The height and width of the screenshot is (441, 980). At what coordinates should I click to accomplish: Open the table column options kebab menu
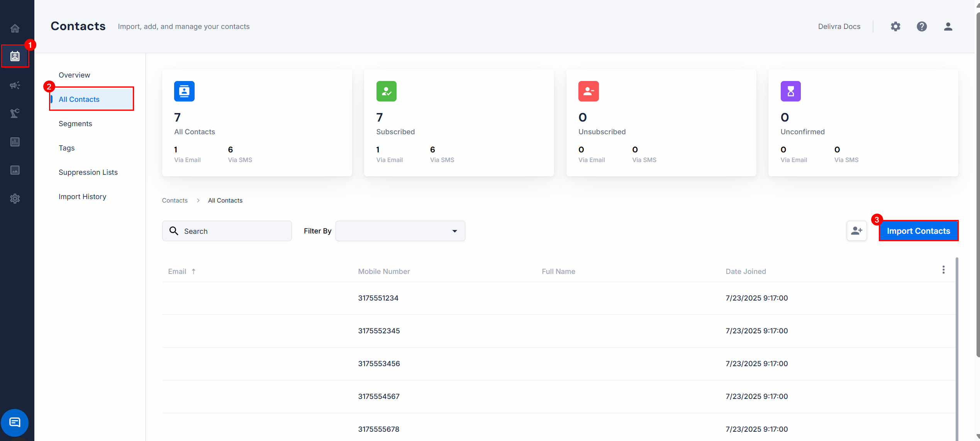[943, 270]
